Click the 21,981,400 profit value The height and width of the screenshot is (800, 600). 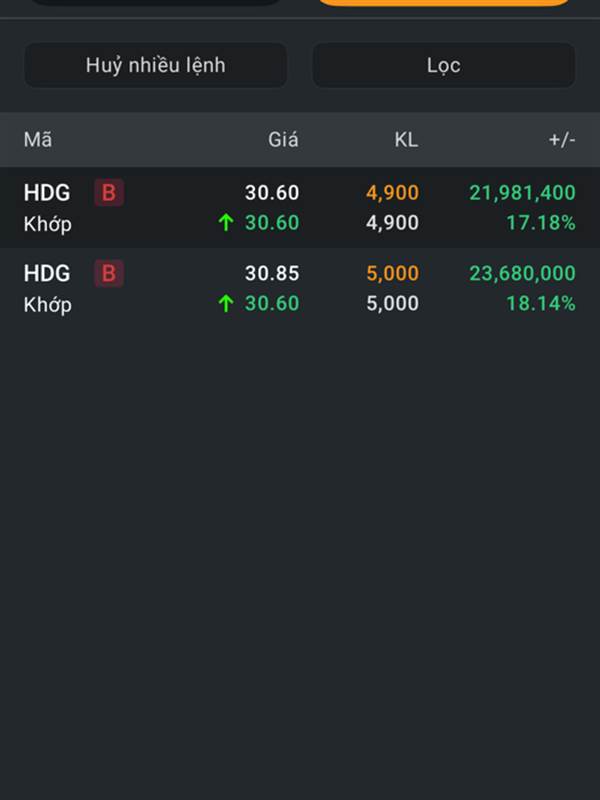tap(522, 193)
